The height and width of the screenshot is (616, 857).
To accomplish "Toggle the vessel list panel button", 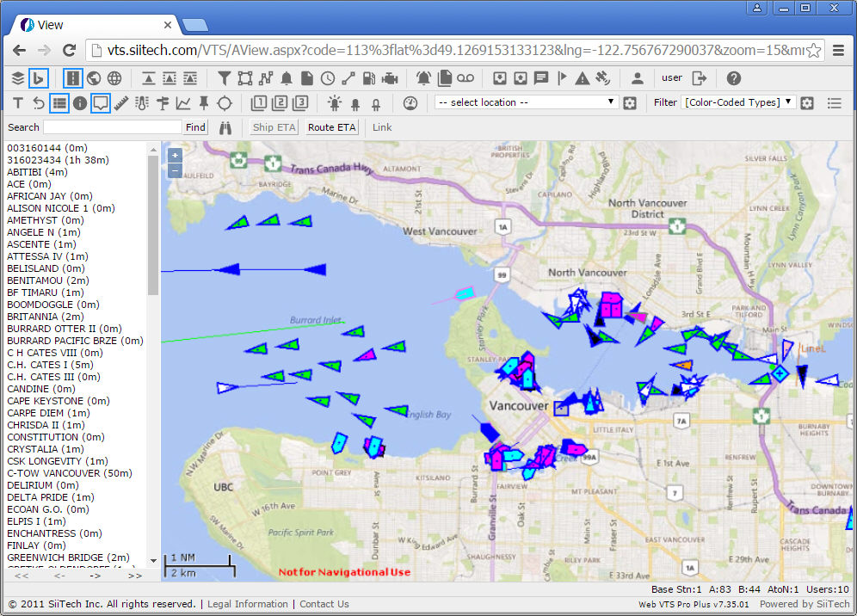I will click(x=59, y=103).
